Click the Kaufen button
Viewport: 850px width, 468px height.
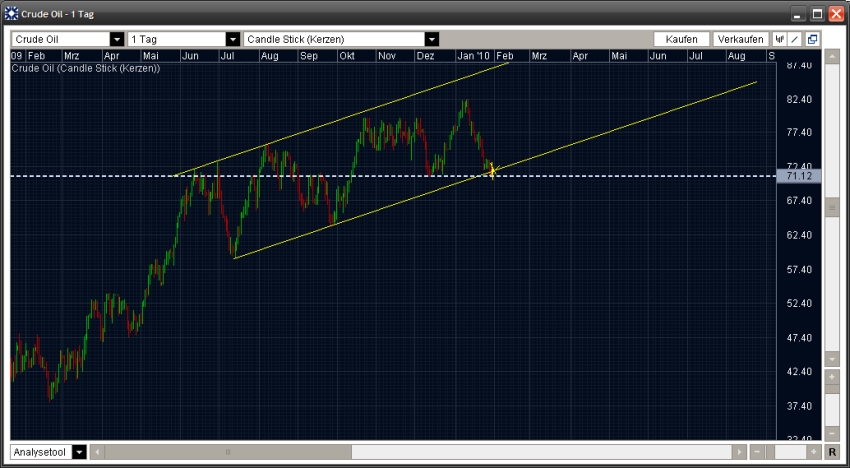click(x=681, y=40)
